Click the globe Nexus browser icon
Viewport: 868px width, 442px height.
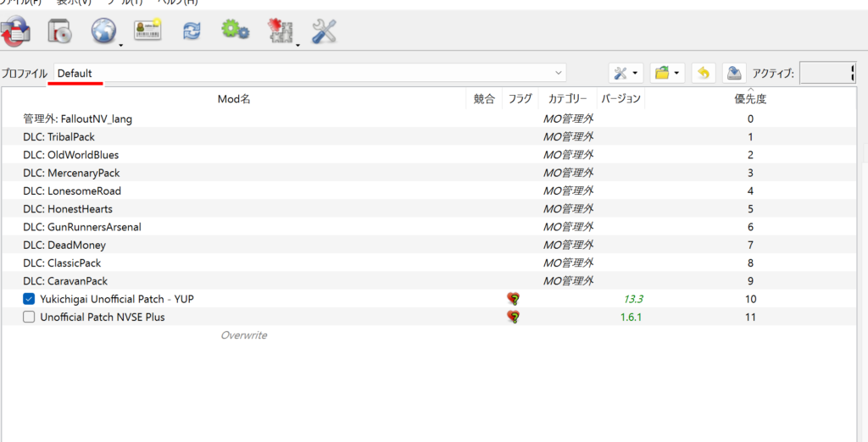[104, 31]
